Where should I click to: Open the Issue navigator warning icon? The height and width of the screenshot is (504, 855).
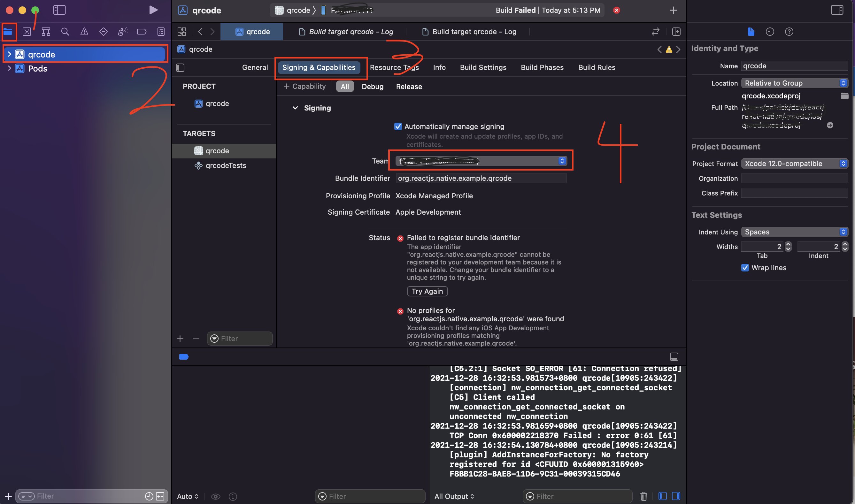click(84, 32)
